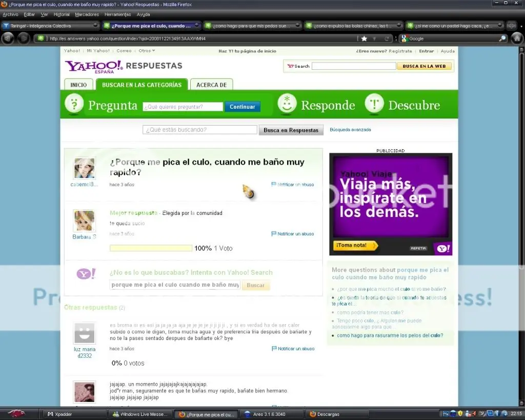This screenshot has height=420, width=525.
Task: Click the yellow 100% vote progress bar
Action: pyautogui.click(x=151, y=248)
